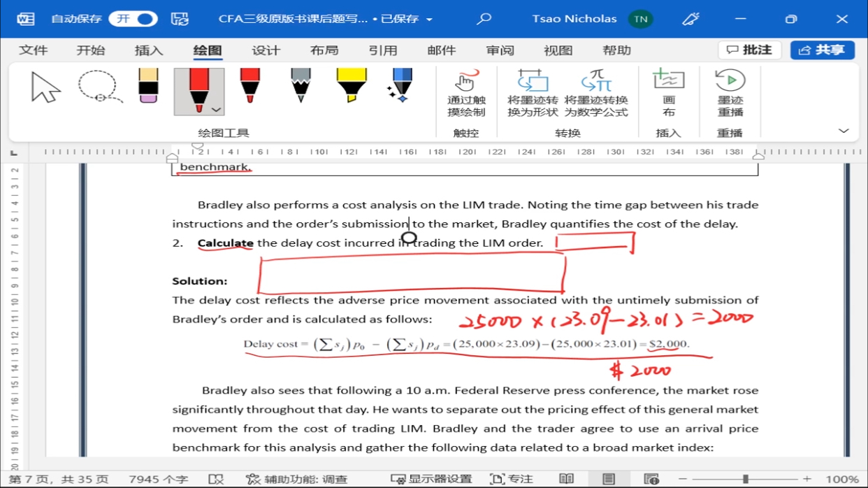Click the save icon in title bar
Screen dimensions: 868x488
click(180, 19)
